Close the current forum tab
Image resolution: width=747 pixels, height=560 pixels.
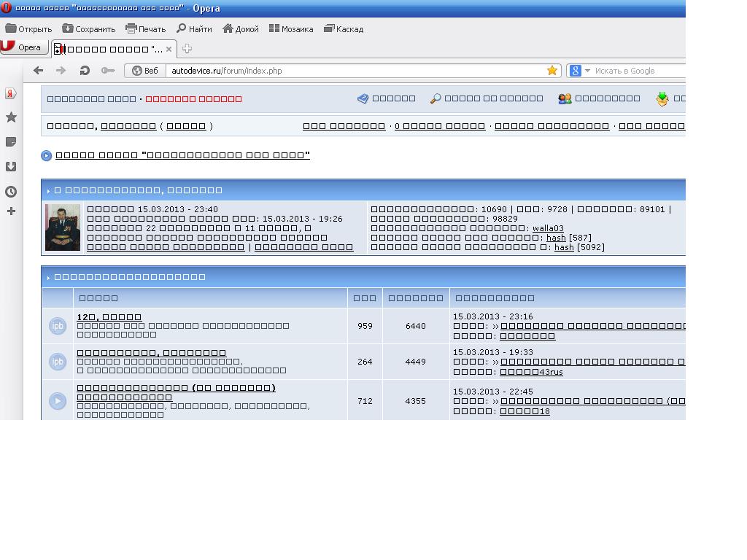[169, 49]
